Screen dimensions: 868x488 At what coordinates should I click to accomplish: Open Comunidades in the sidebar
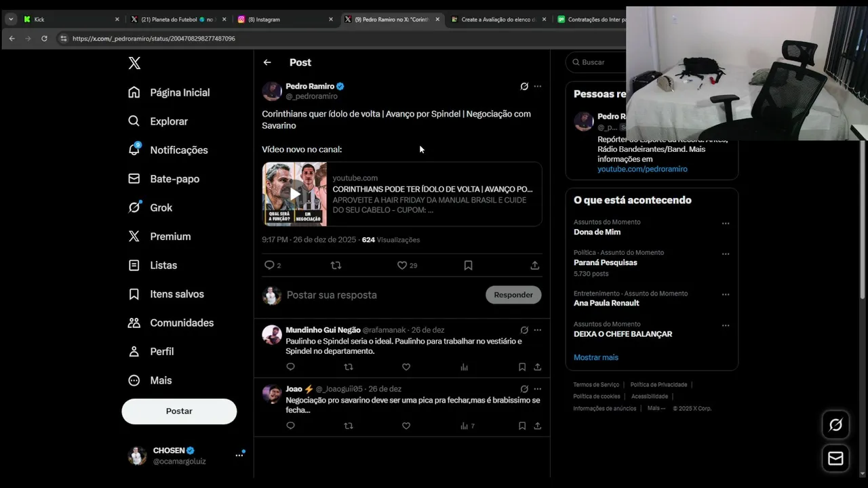pos(171,323)
